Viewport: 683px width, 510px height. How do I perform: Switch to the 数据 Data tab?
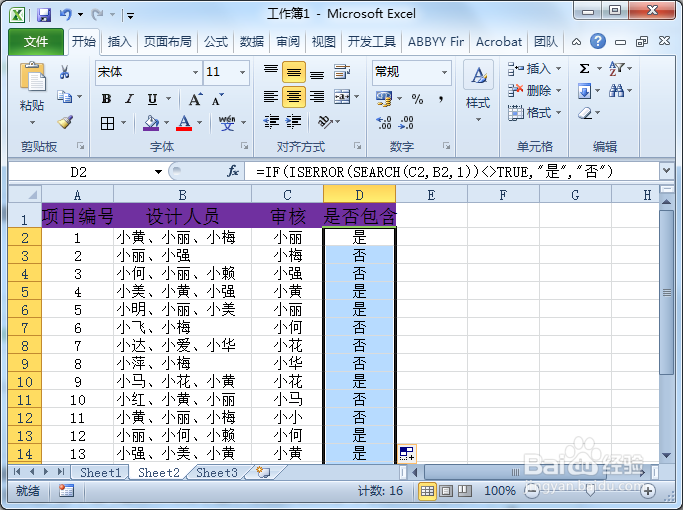point(252,42)
